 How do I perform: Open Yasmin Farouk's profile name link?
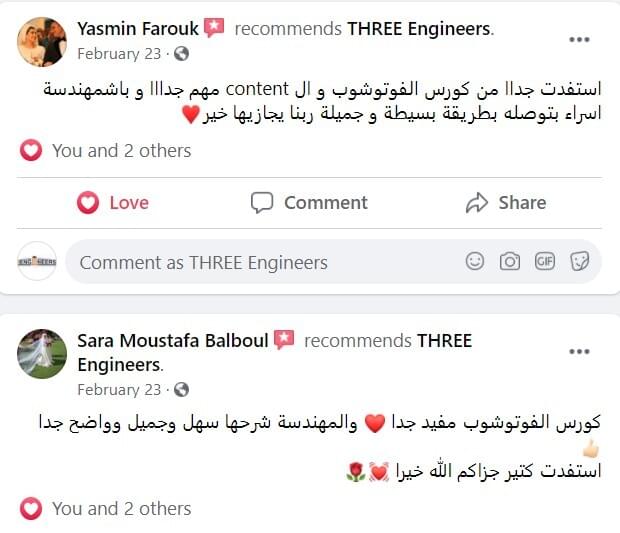click(x=137, y=28)
